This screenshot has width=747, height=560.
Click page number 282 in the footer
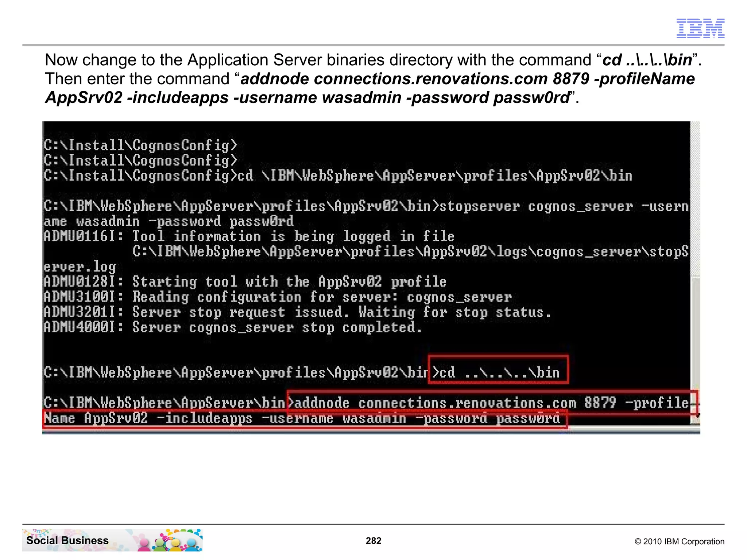click(373, 541)
